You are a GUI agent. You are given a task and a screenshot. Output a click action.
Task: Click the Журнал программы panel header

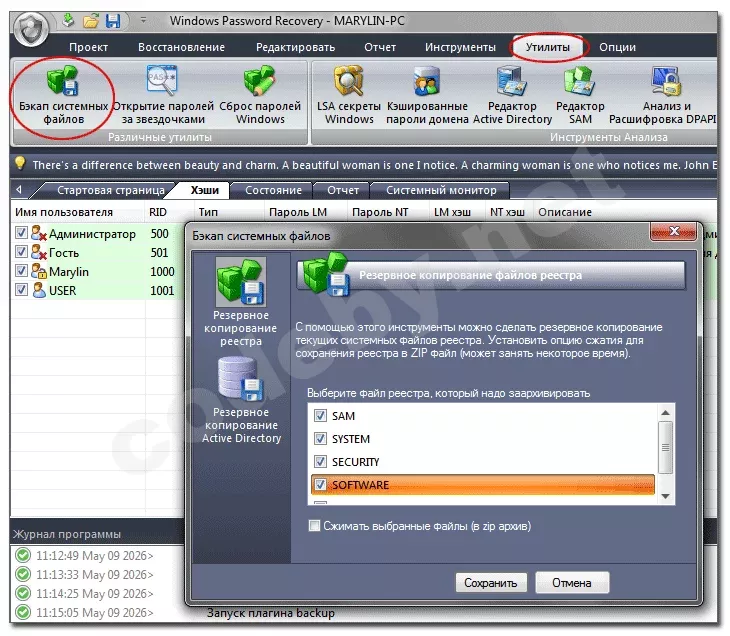click(67, 534)
